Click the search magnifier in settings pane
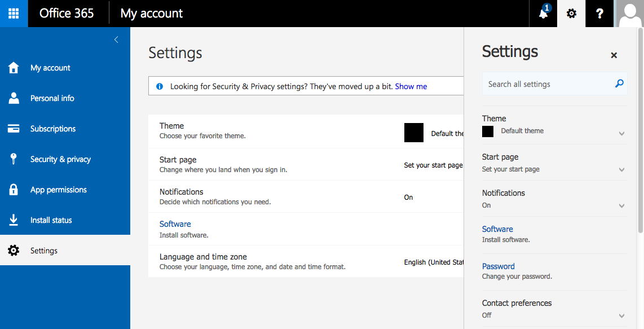Viewport: 644px width, 329px height. (619, 84)
